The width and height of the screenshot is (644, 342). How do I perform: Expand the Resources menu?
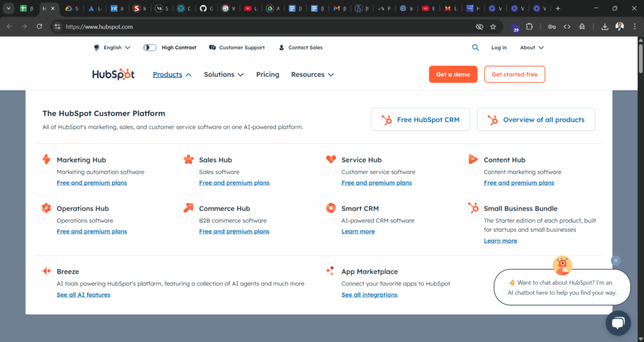click(313, 74)
